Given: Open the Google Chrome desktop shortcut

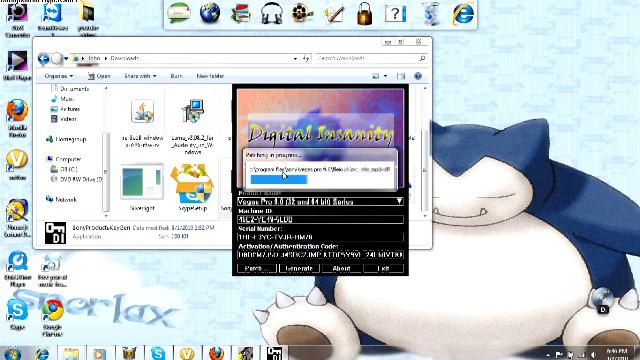Looking at the screenshot, I should click(x=52, y=316).
